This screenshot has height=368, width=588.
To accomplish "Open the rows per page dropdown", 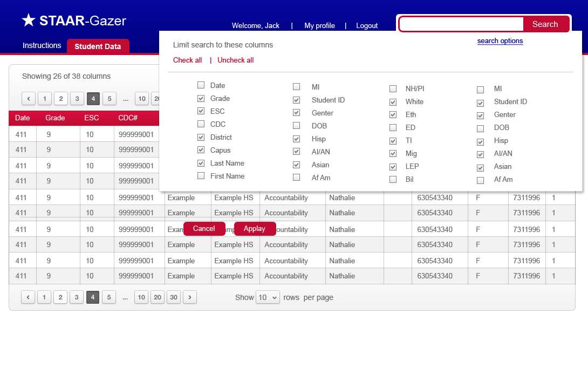I will pos(268,297).
